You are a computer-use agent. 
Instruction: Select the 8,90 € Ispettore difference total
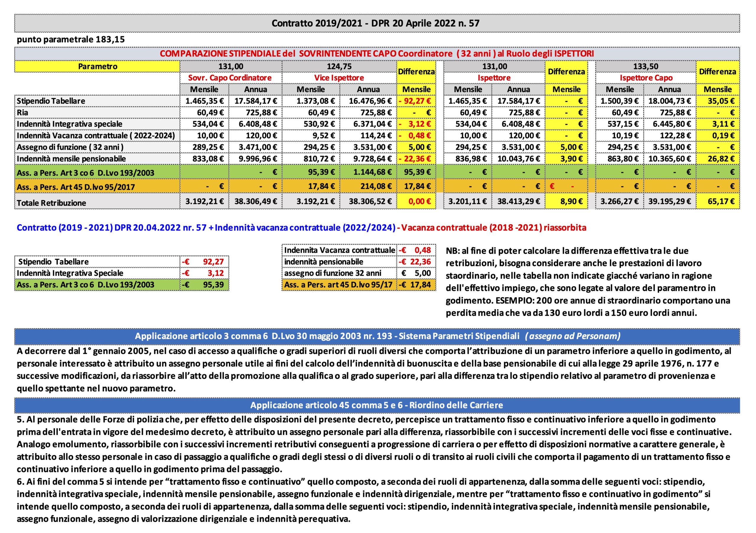click(x=566, y=201)
